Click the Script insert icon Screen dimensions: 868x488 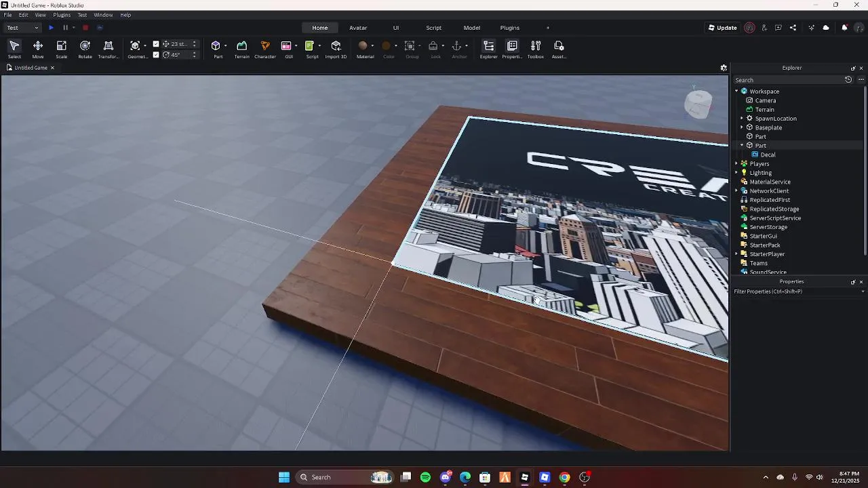point(309,46)
